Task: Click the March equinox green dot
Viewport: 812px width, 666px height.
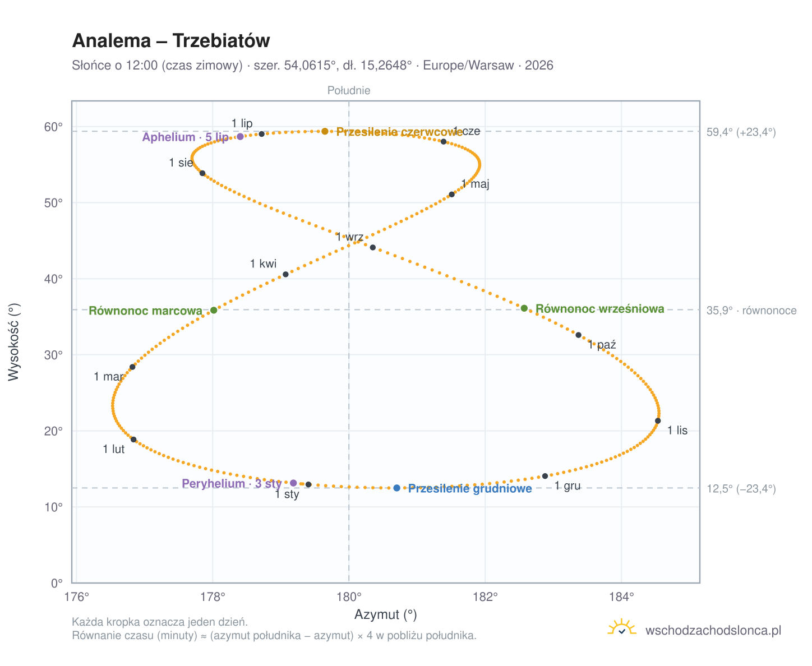Action: (x=214, y=310)
